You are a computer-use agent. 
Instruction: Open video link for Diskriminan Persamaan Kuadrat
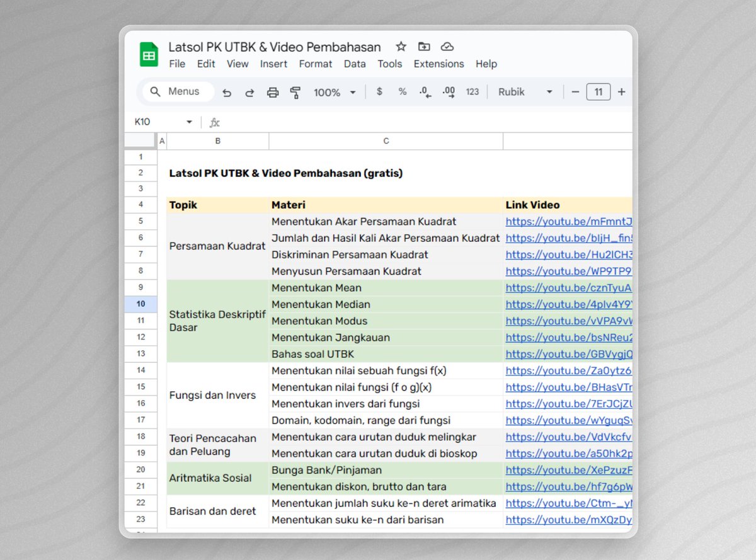pos(569,254)
